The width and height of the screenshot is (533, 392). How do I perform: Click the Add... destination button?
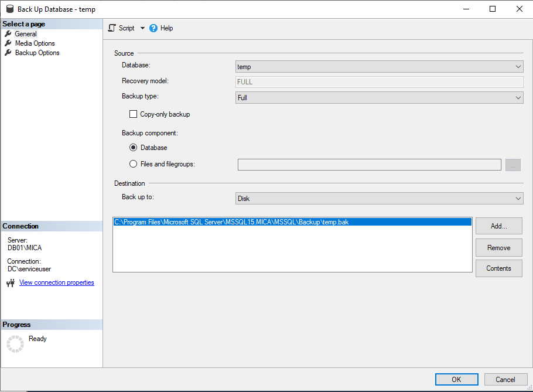point(498,226)
